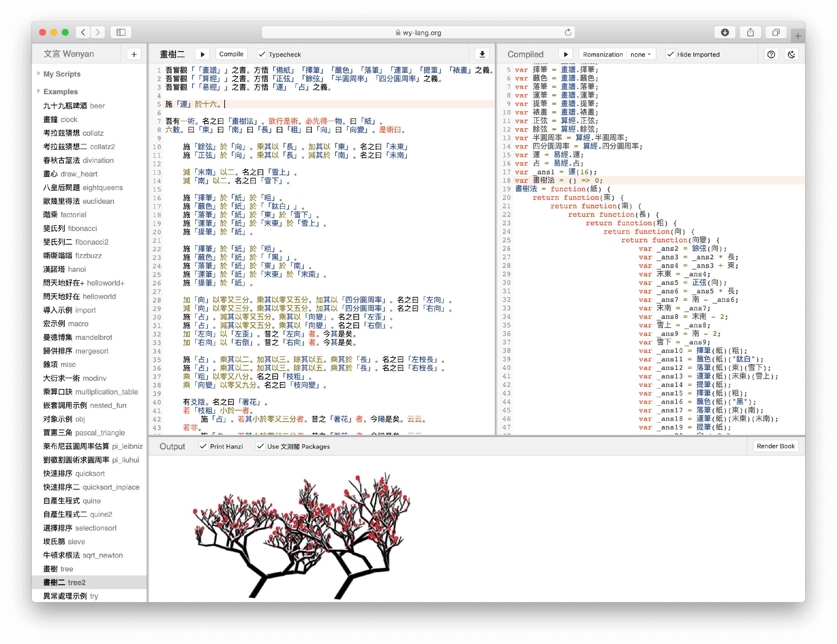Click the Render Book button
This screenshot has height=644, width=837.
[x=776, y=446]
